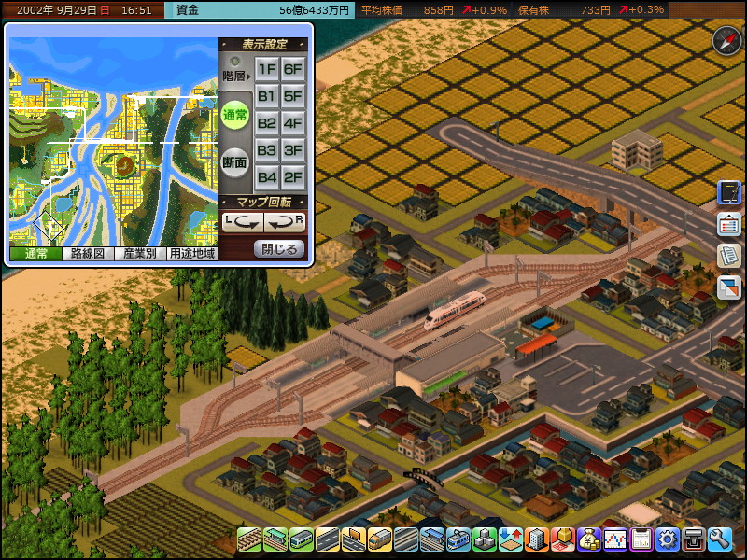
Task: Select floor 5F
Action: tap(293, 97)
